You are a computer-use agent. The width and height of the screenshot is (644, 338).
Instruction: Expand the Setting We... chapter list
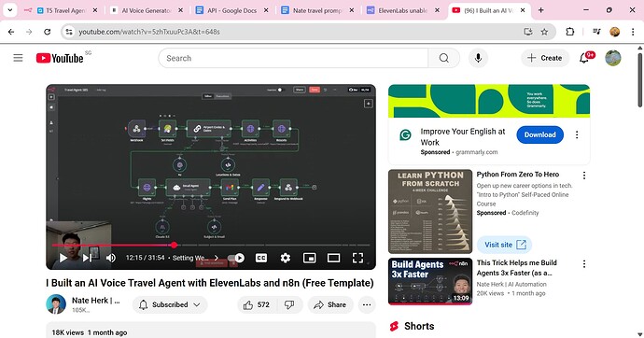(x=195, y=258)
